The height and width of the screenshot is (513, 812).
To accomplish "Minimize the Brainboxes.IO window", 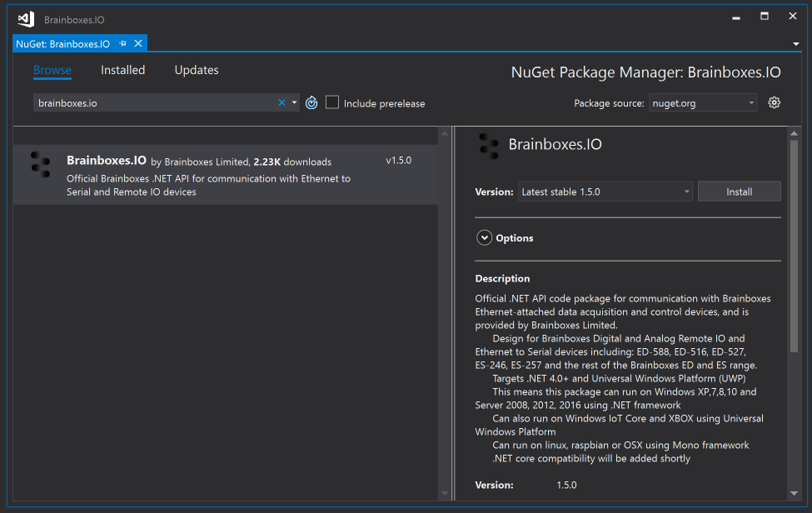I will click(736, 17).
